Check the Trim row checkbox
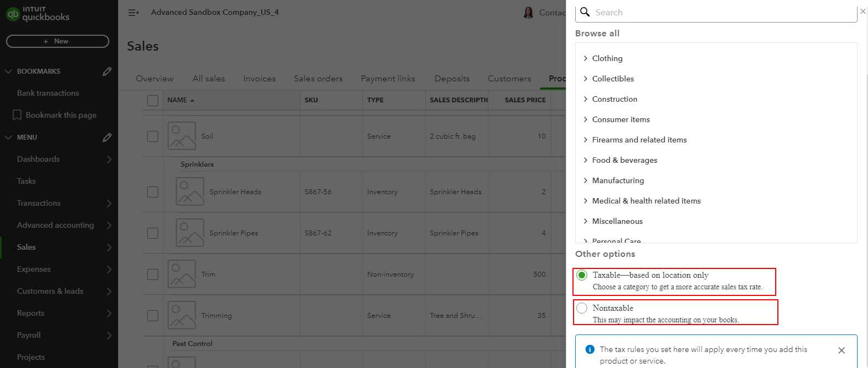Viewport: 868px width, 368px height. coord(153,274)
